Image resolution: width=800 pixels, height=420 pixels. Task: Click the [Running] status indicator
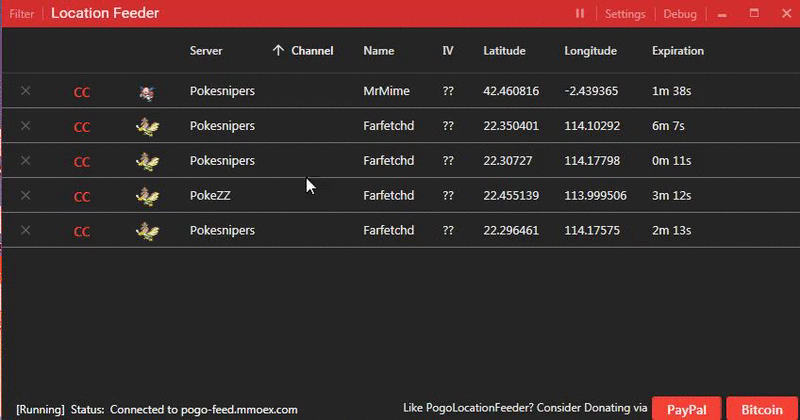(40, 410)
